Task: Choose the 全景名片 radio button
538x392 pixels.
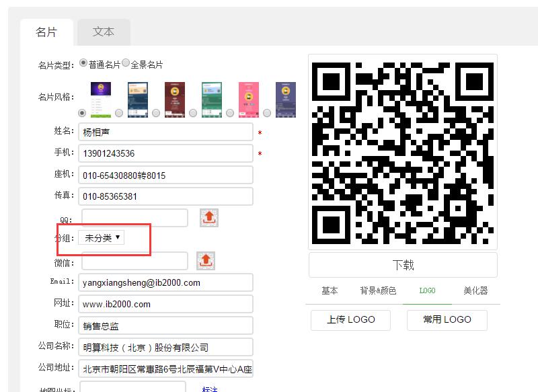Action: pyautogui.click(x=125, y=63)
